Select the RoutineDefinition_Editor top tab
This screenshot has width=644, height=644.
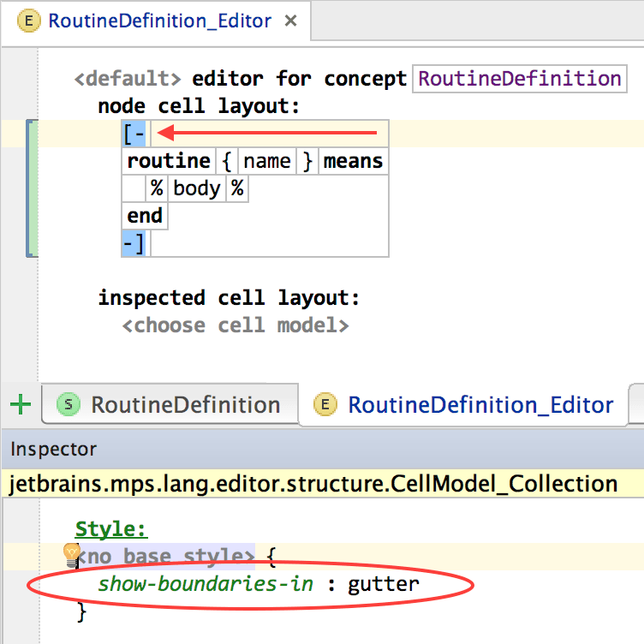click(x=159, y=21)
